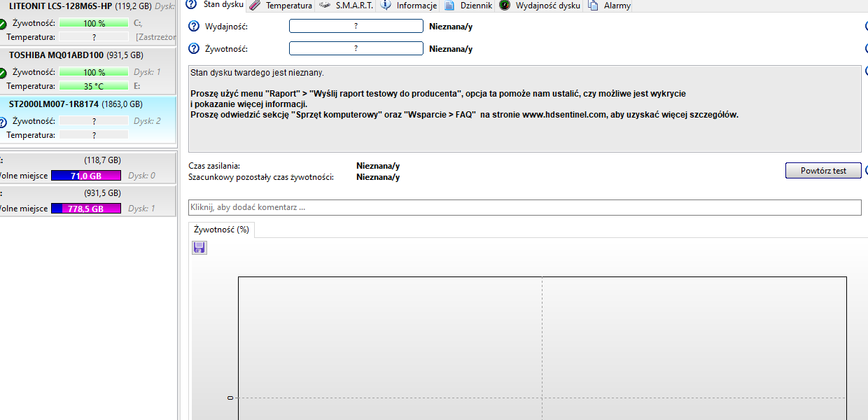
Task: Click the Wydajność dysku tab gauge icon
Action: 505,6
